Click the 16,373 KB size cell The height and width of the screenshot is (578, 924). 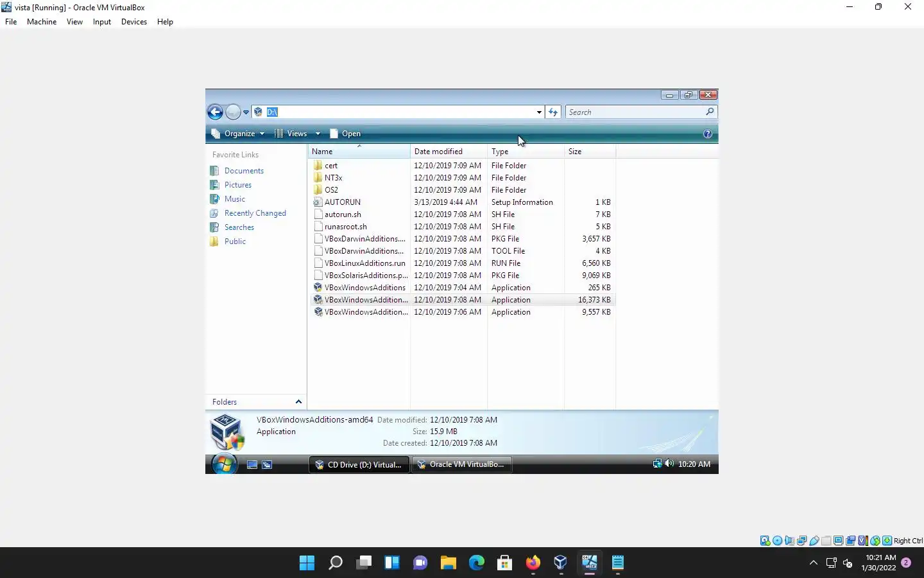[x=594, y=300]
